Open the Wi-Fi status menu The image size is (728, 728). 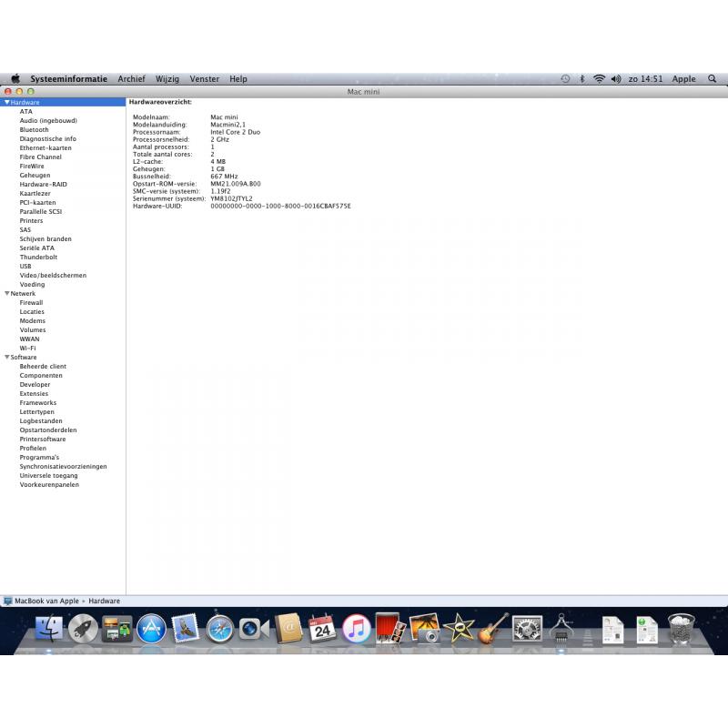pyautogui.click(x=600, y=79)
